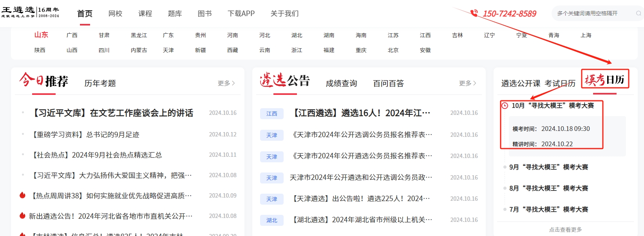Click the 湖北 tag in the announcement list

(271, 220)
